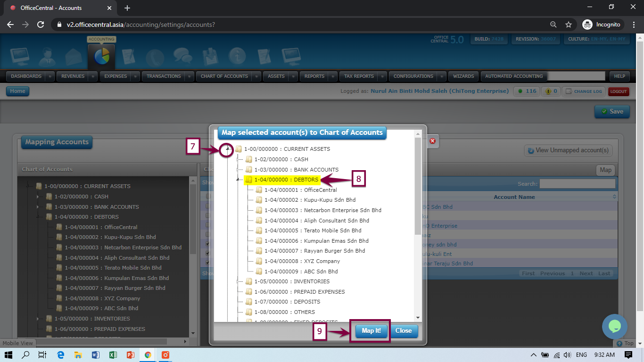Open the AUTOMATED ACCOUNTING menu item
644x362 pixels.
coord(514,76)
